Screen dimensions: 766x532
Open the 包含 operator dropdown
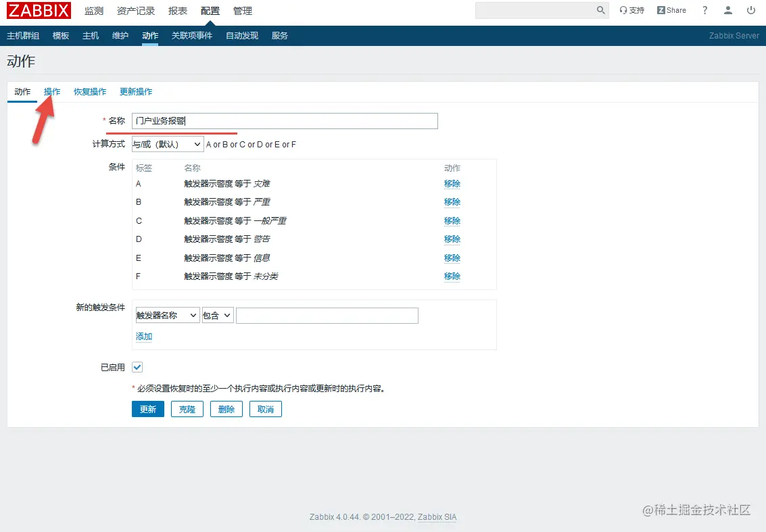pyautogui.click(x=218, y=315)
